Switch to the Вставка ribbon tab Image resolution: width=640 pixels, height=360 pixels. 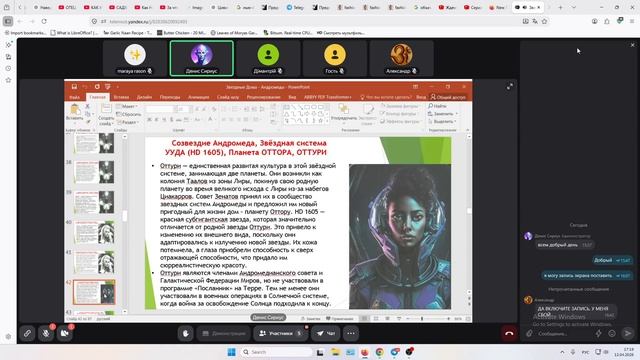(121, 97)
